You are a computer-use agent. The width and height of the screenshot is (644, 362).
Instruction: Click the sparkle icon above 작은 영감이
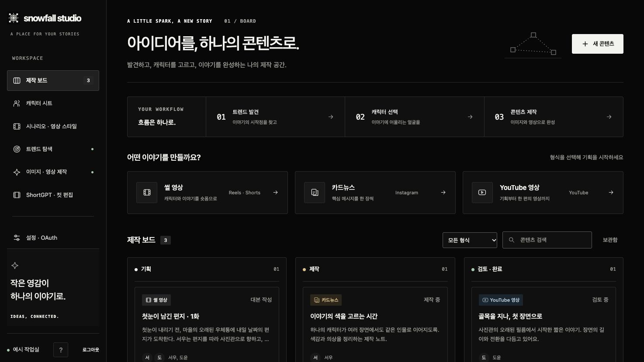pyautogui.click(x=15, y=265)
